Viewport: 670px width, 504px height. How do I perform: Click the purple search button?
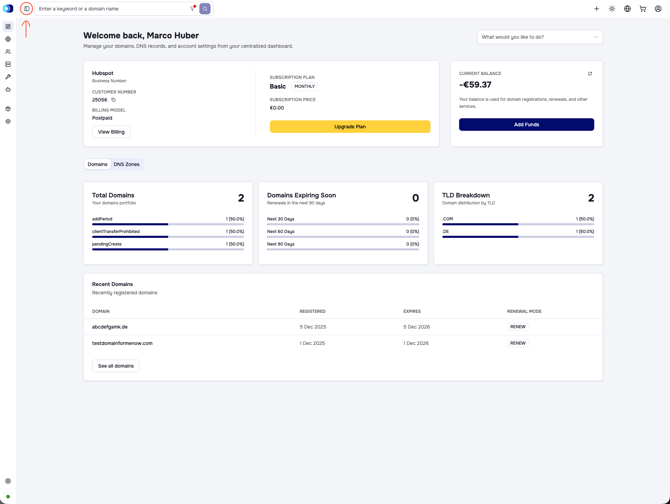(x=205, y=9)
